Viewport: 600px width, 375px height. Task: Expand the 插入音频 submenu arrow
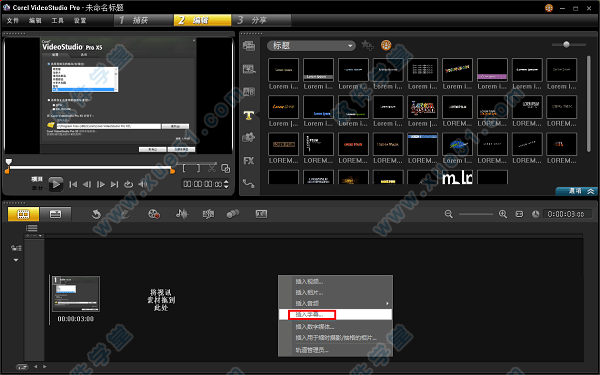point(387,303)
